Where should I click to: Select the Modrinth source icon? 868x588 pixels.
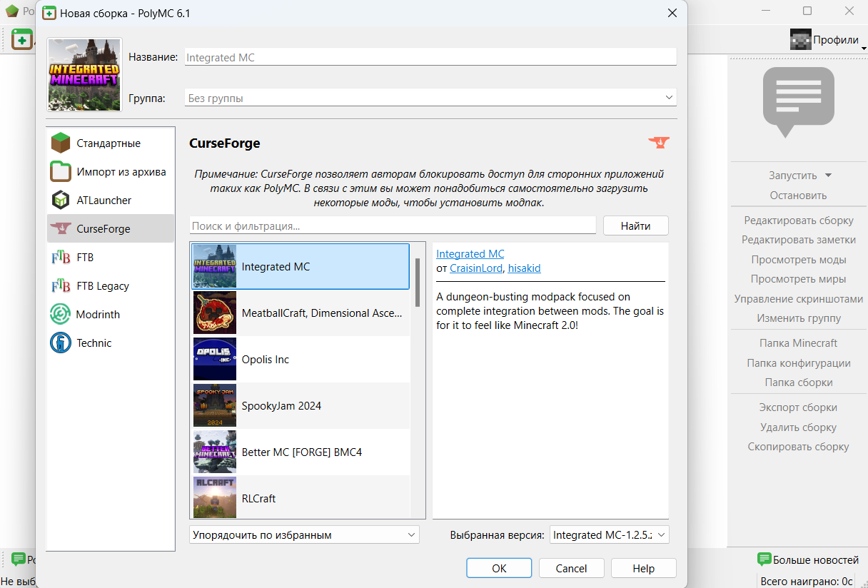point(61,314)
